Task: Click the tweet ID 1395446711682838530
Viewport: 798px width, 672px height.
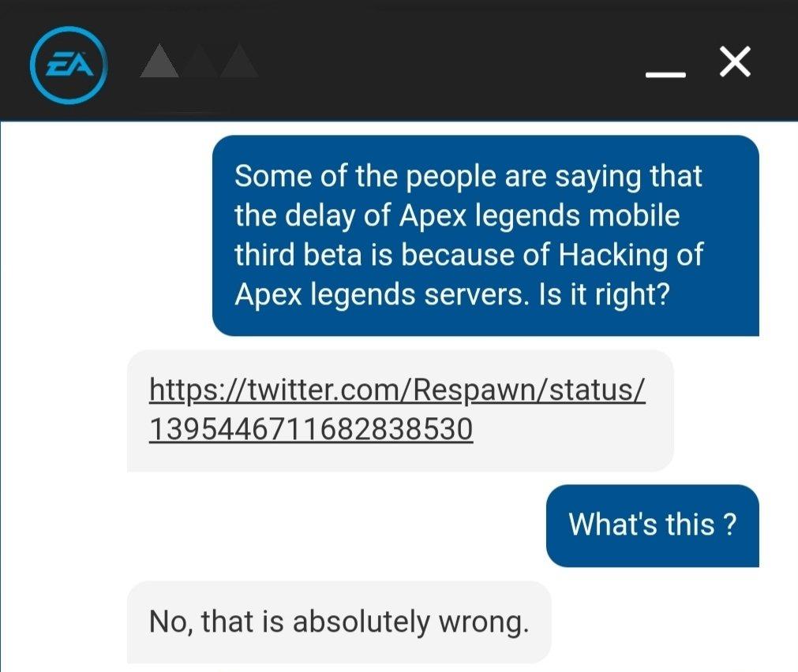Action: [311, 429]
